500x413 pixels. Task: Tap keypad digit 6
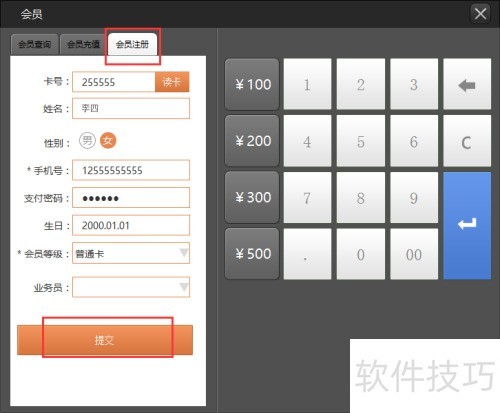click(x=414, y=141)
